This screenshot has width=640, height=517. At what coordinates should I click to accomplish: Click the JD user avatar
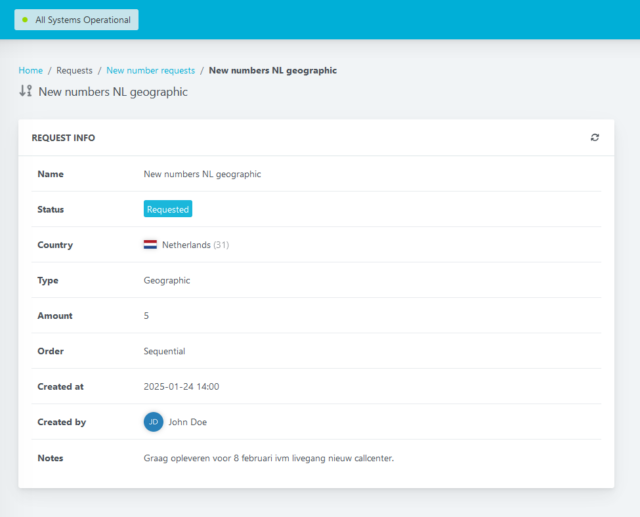153,422
